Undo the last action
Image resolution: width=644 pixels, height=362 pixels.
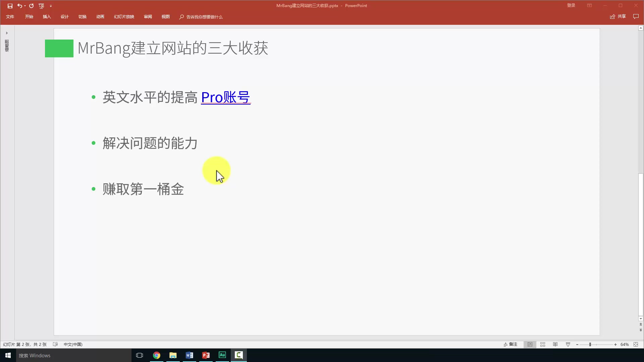[19, 6]
